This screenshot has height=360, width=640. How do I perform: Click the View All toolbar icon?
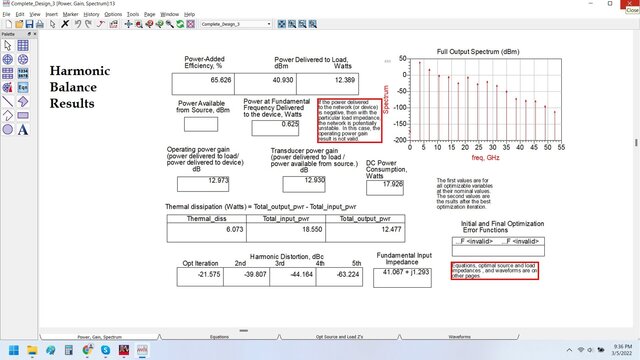(282, 24)
